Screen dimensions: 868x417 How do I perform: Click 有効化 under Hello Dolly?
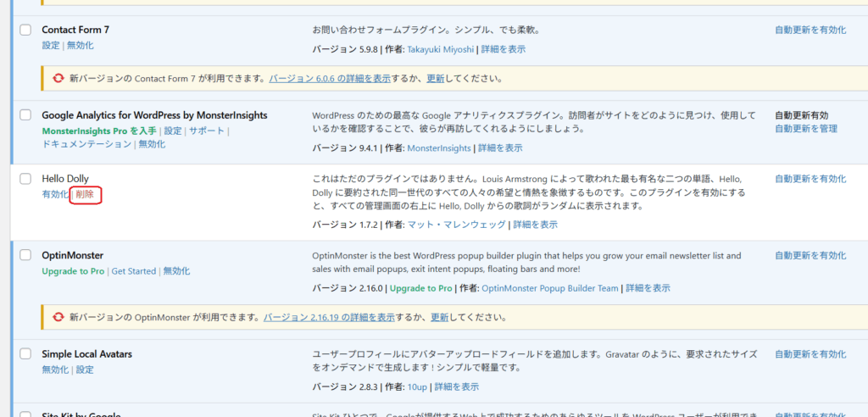coord(55,194)
